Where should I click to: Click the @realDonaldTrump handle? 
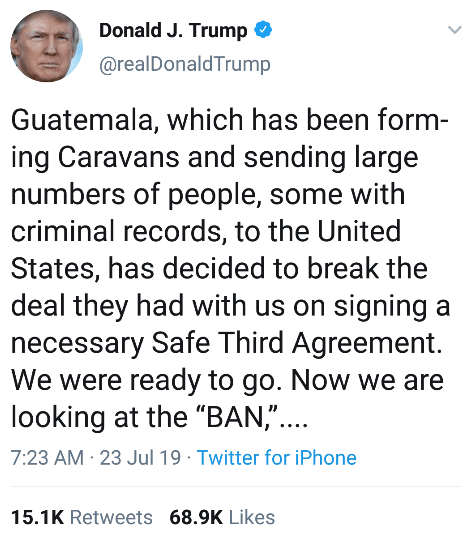(185, 64)
